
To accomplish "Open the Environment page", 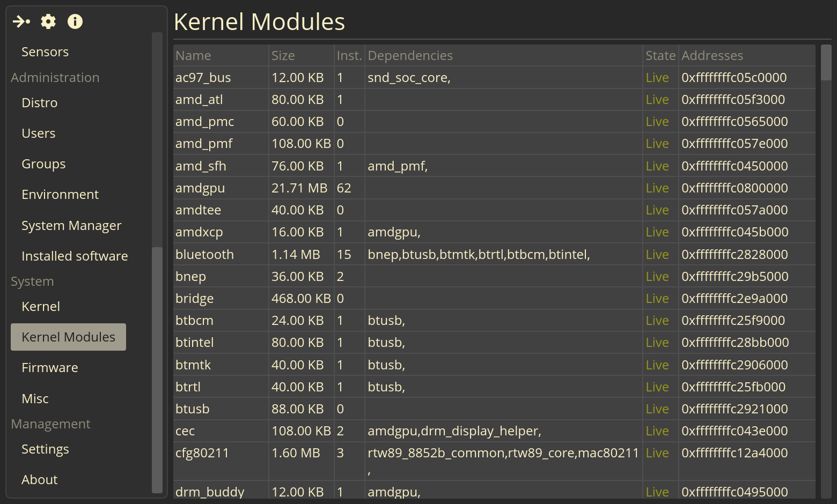I will 60,195.
